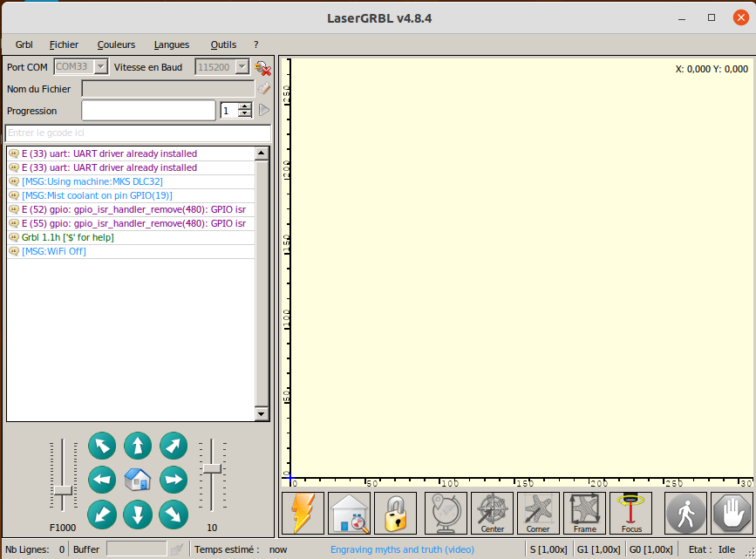Click the disconnect plug icon
Screen dimensions: 756x559
pyautogui.click(x=262, y=67)
